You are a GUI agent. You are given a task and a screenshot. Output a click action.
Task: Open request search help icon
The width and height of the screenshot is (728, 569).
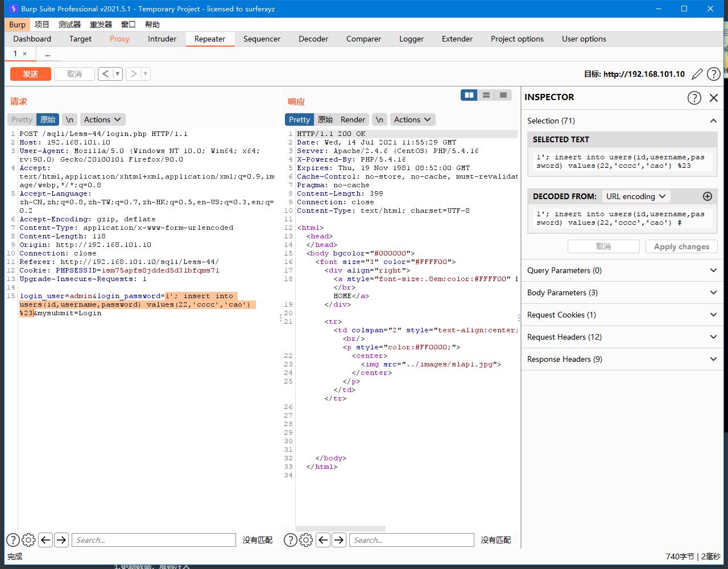(13, 540)
